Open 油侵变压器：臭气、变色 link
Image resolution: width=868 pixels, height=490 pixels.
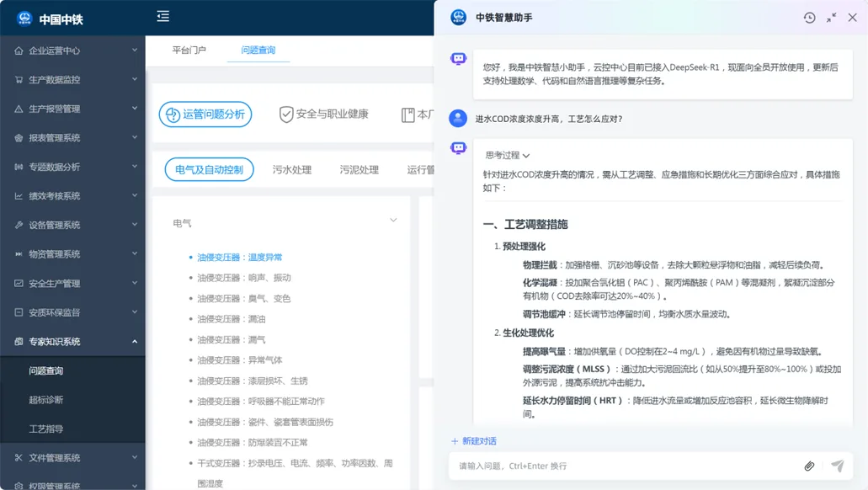244,298
